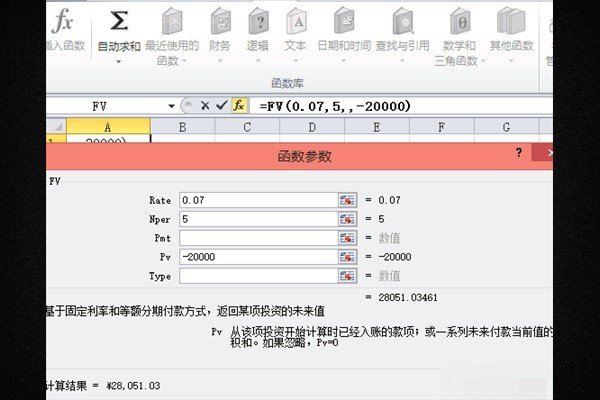The width and height of the screenshot is (600, 400).
Task: Click the 函数参数 dialog title
Action: [x=304, y=156]
